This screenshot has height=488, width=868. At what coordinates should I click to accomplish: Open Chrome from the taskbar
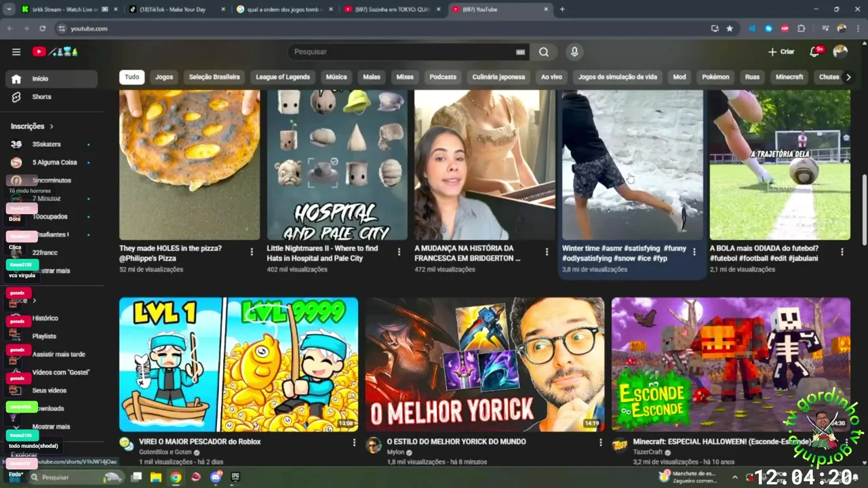click(x=176, y=477)
